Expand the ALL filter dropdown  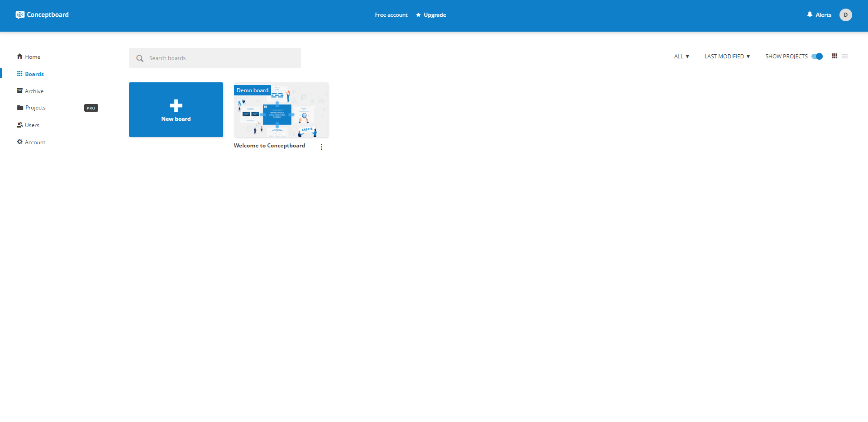pos(682,57)
